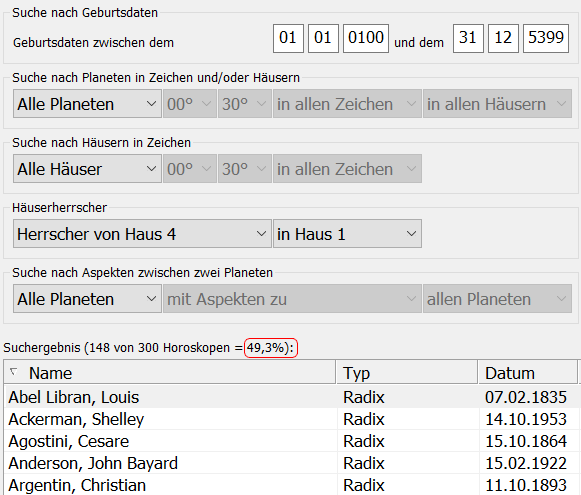This screenshot has height=495, width=581.
Task: Sort results by Name column header
Action: pyautogui.click(x=170, y=373)
